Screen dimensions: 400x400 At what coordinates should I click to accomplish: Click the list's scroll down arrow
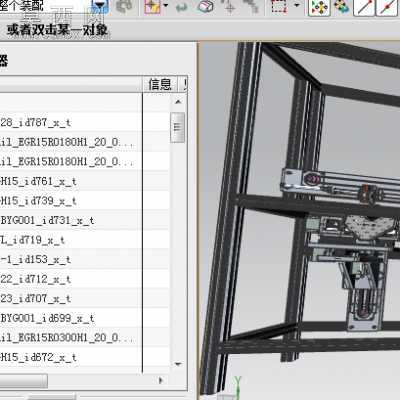pos(178,364)
